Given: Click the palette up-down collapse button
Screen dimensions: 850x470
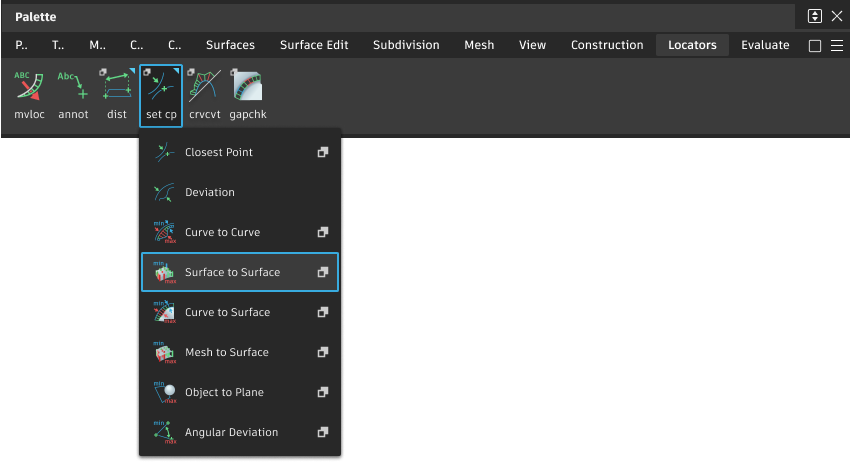Looking at the screenshot, I should tap(815, 16).
